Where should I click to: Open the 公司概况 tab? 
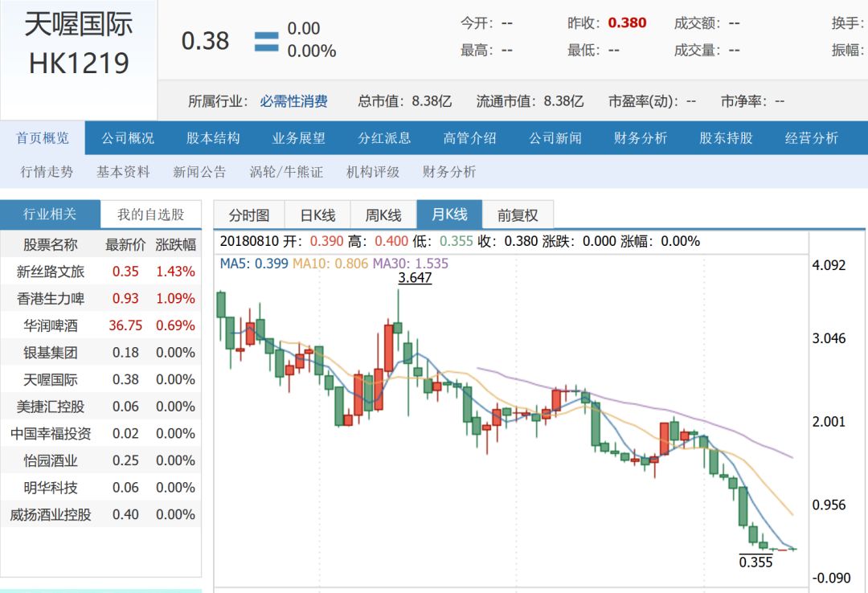(x=129, y=137)
